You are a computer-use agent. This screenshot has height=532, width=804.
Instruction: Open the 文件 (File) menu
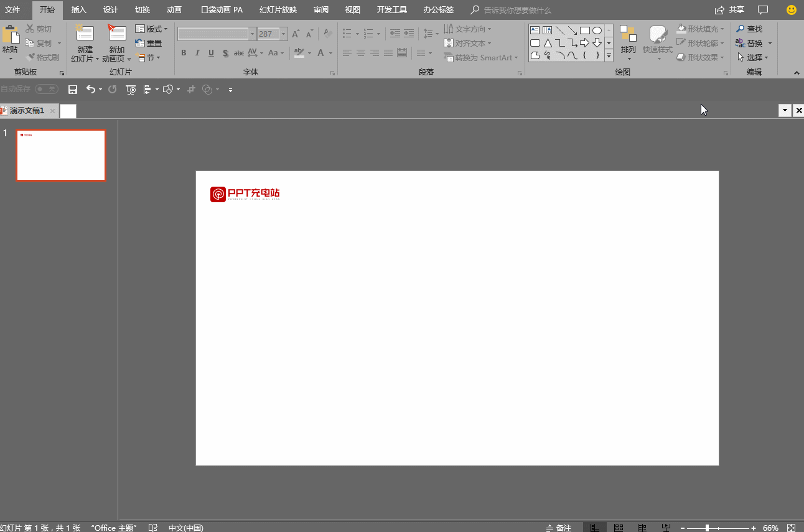(x=12, y=10)
